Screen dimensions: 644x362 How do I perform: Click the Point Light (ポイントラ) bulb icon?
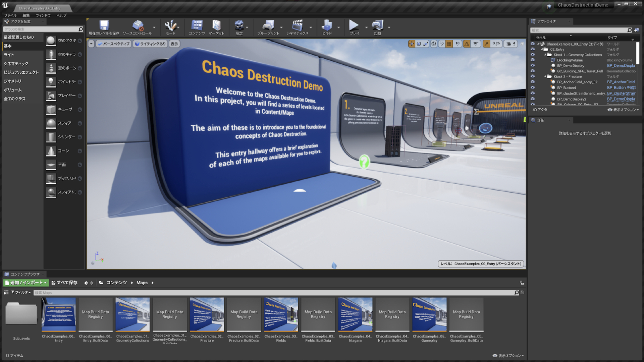pos(51,82)
